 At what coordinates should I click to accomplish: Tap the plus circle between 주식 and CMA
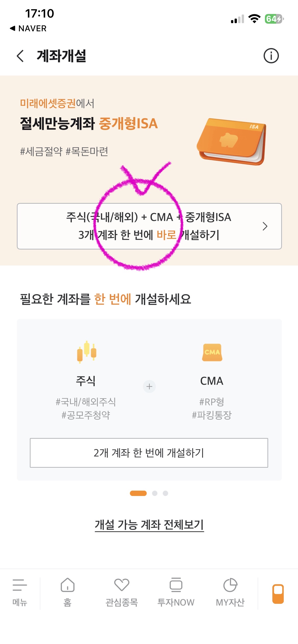[x=149, y=387]
